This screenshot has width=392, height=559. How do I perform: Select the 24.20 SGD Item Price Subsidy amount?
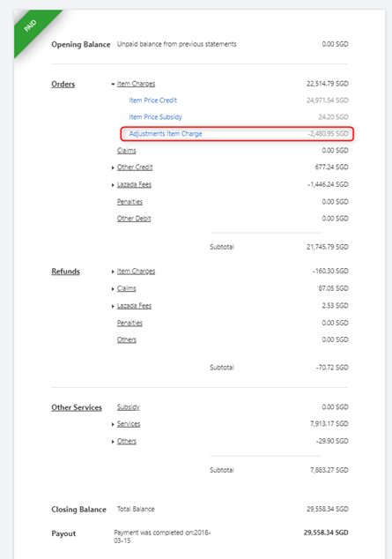coord(334,117)
